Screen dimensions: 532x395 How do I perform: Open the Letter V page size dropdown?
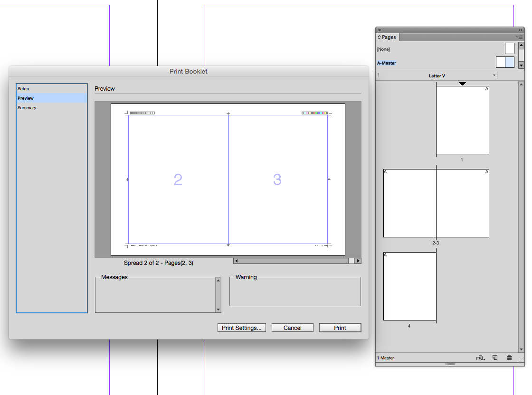[x=494, y=75]
